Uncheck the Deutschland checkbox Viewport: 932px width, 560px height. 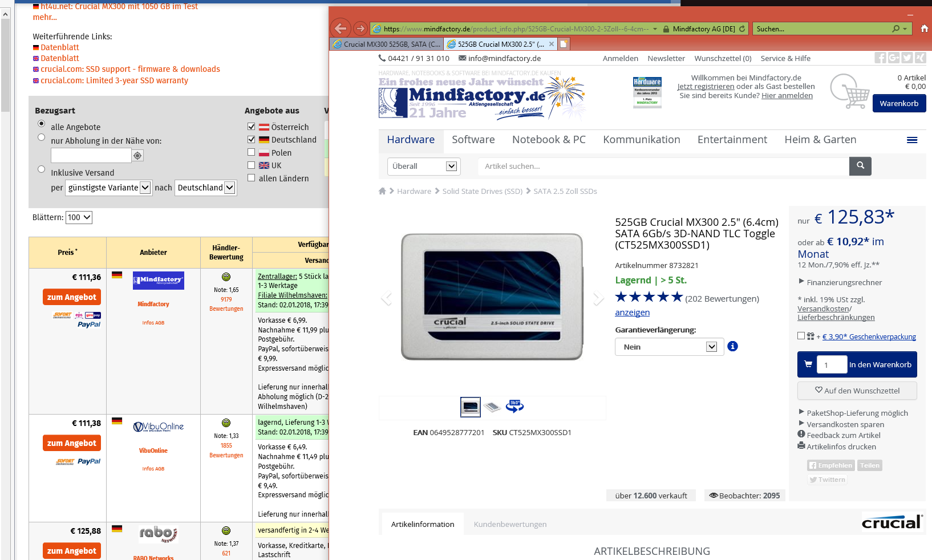point(251,139)
